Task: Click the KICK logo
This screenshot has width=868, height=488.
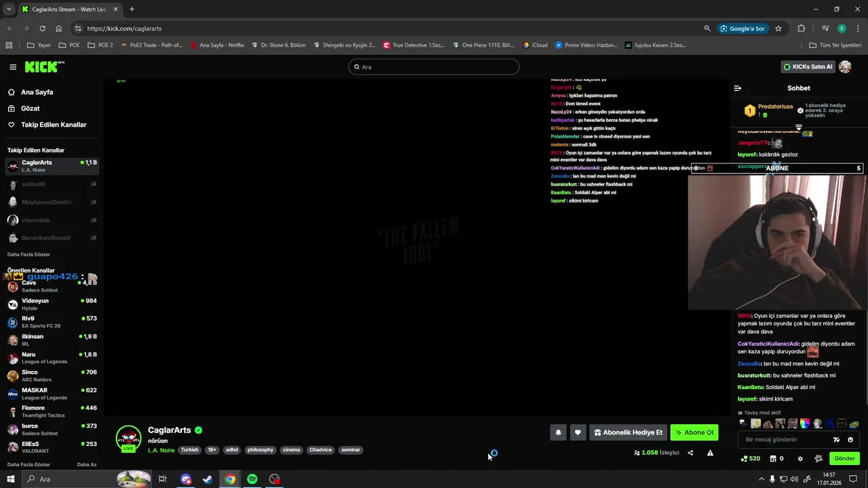Action: 44,66
